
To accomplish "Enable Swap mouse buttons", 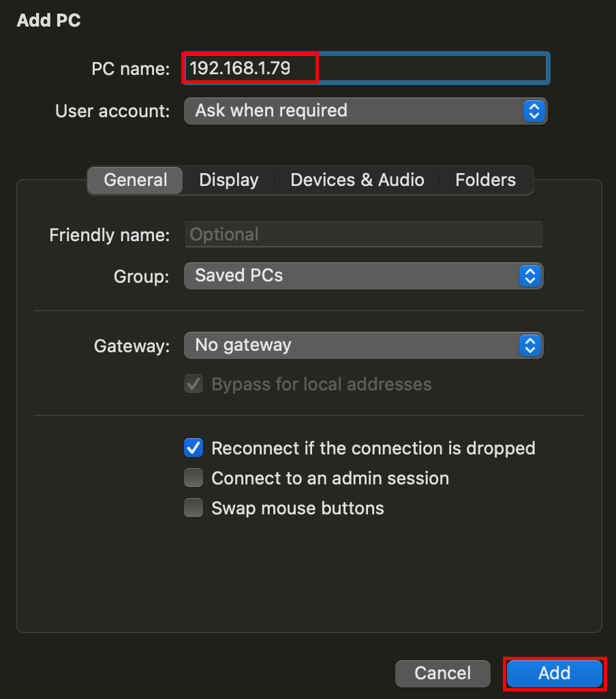I will tap(194, 508).
